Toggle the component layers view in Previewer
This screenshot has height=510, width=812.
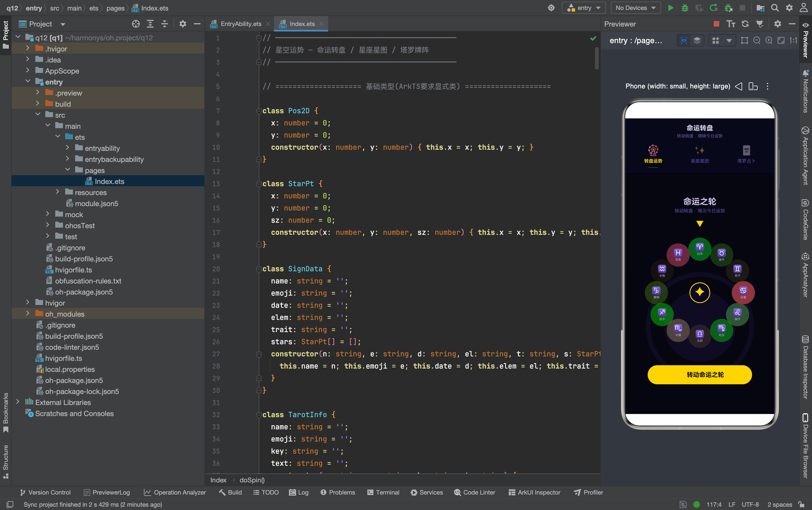click(x=697, y=41)
